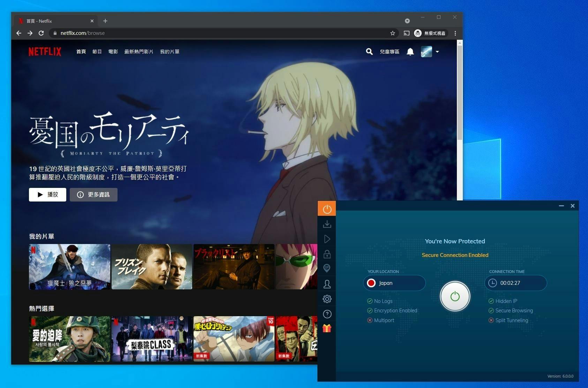Select the 節目 Netflix nav item
The height and width of the screenshot is (388, 588).
(x=97, y=52)
